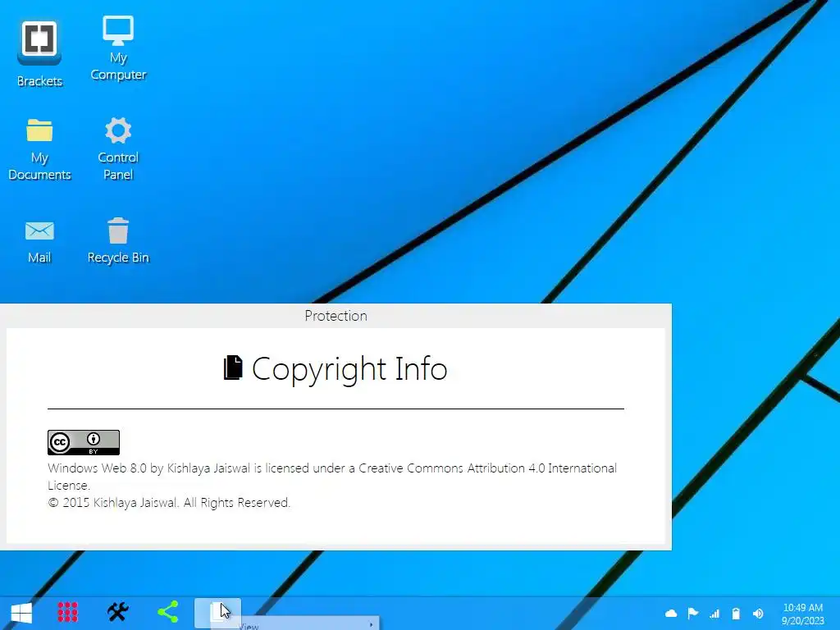Click the volume speaker tray icon
840x630 pixels.
(x=757, y=614)
